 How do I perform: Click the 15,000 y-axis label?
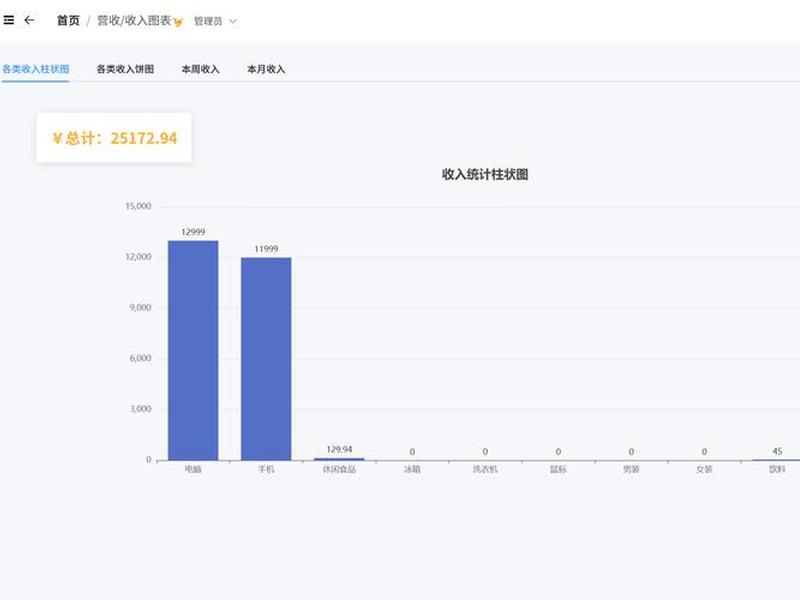pyautogui.click(x=138, y=206)
